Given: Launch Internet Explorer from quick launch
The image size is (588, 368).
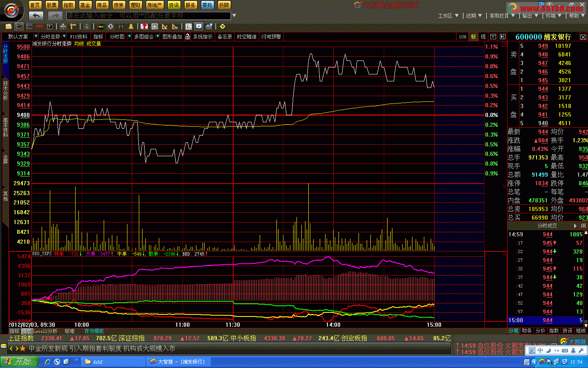Looking at the screenshot, I should [x=48, y=361].
